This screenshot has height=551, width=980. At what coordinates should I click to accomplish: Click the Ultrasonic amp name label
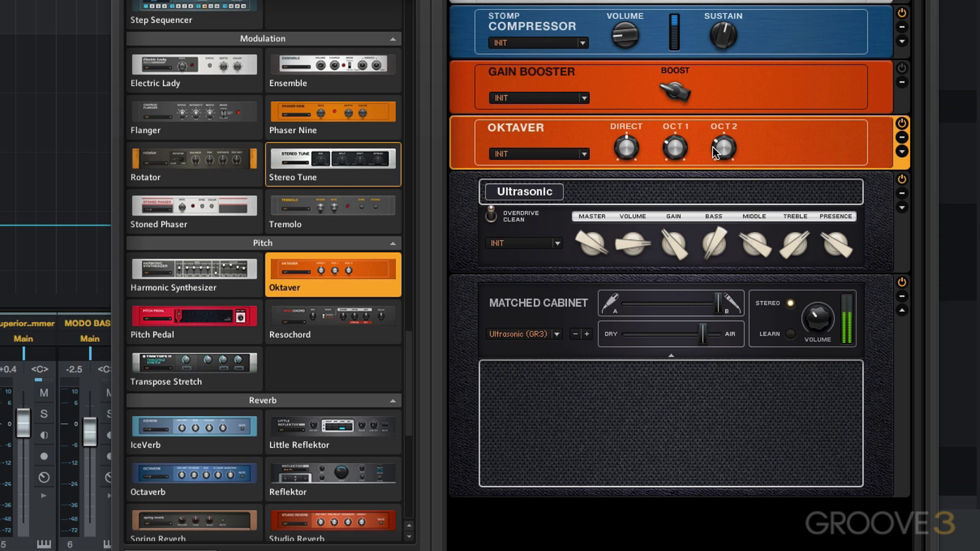click(x=524, y=192)
